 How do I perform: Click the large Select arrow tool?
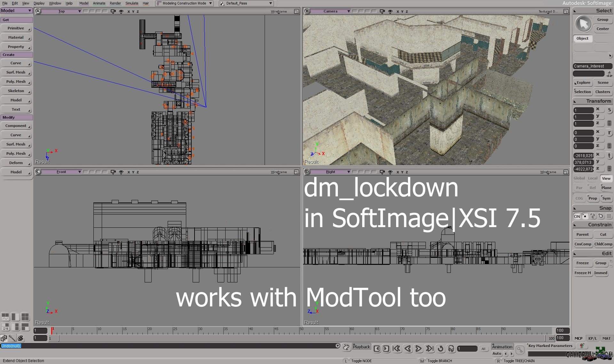(583, 24)
